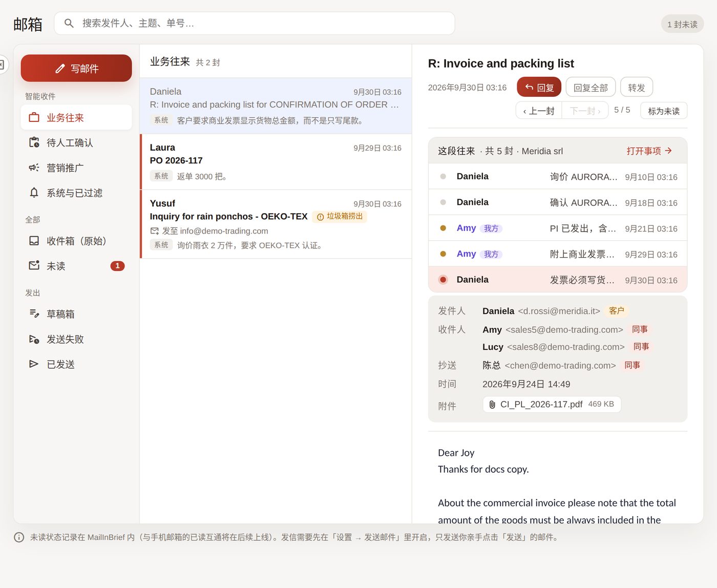The width and height of the screenshot is (717, 588).
Task: Open 系统与已过滤 folder
Action: pos(76,193)
